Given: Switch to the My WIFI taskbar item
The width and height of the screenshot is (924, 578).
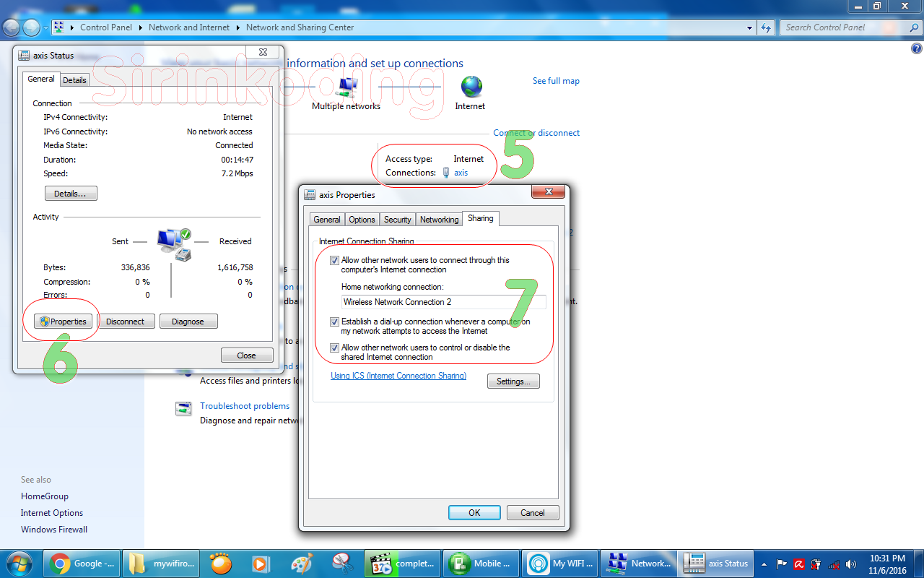Looking at the screenshot, I should click(x=561, y=563).
